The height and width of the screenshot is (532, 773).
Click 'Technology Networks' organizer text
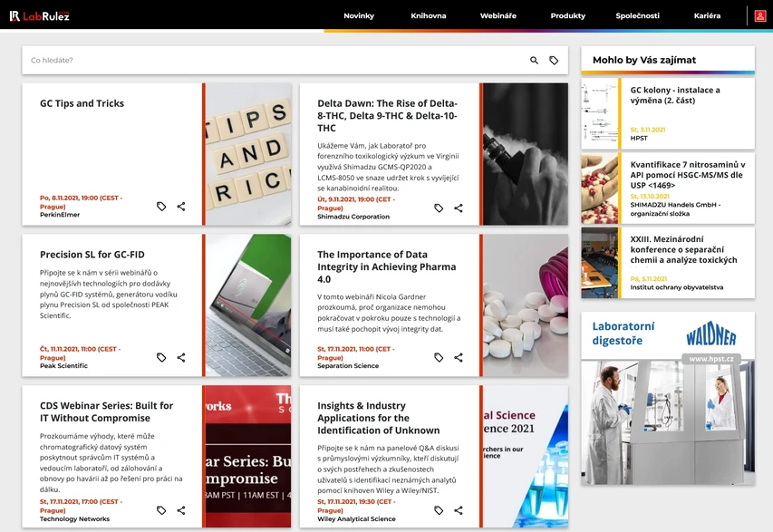pos(74,518)
